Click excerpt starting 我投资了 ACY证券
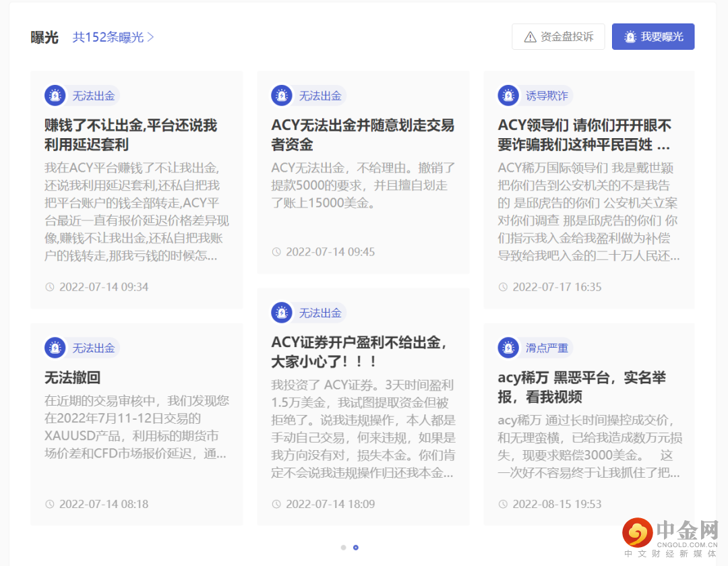 [363, 429]
